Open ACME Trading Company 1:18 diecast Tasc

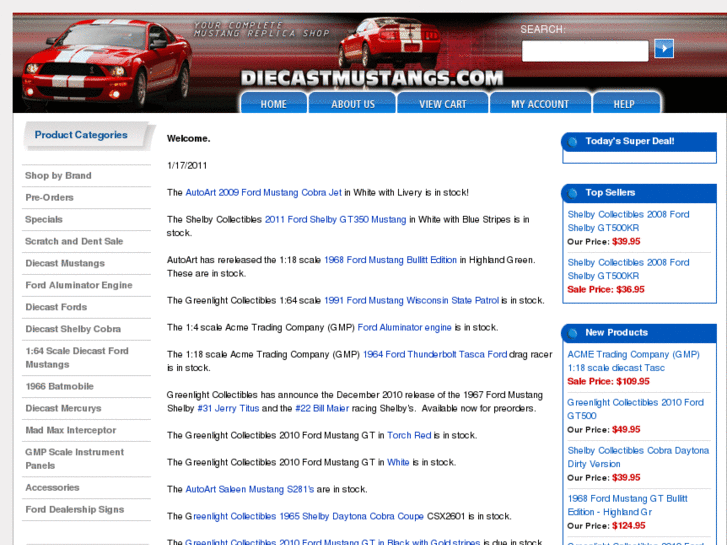click(x=633, y=361)
